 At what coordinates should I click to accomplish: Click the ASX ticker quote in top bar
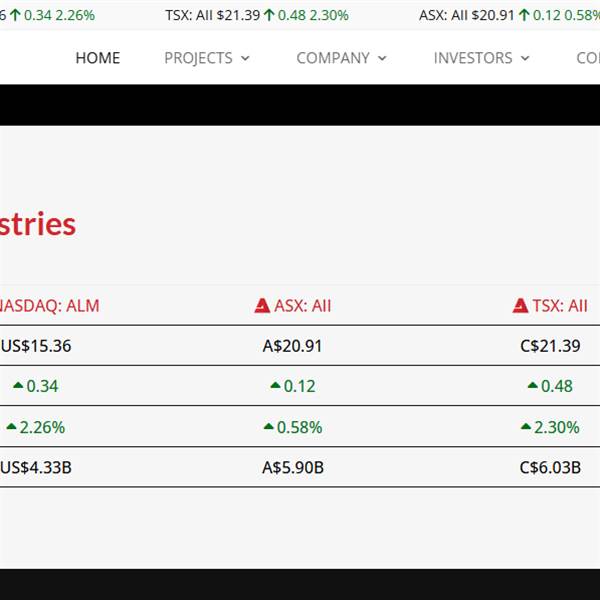(x=509, y=15)
